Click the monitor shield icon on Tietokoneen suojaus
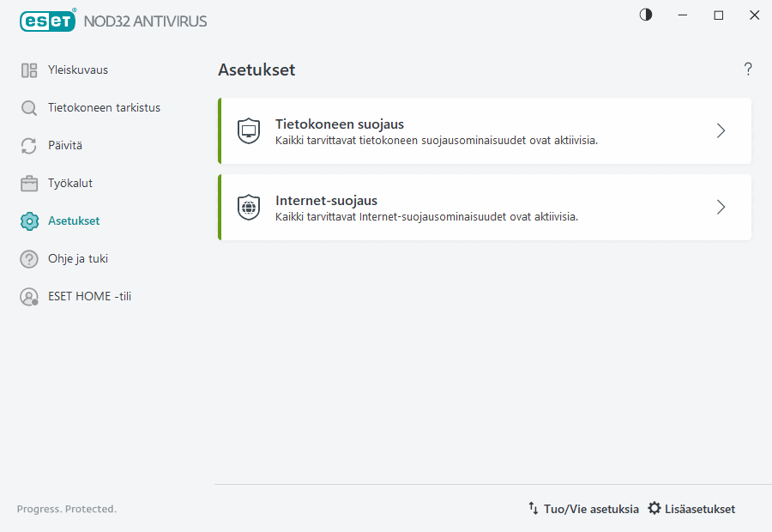The image size is (772, 532). point(248,130)
